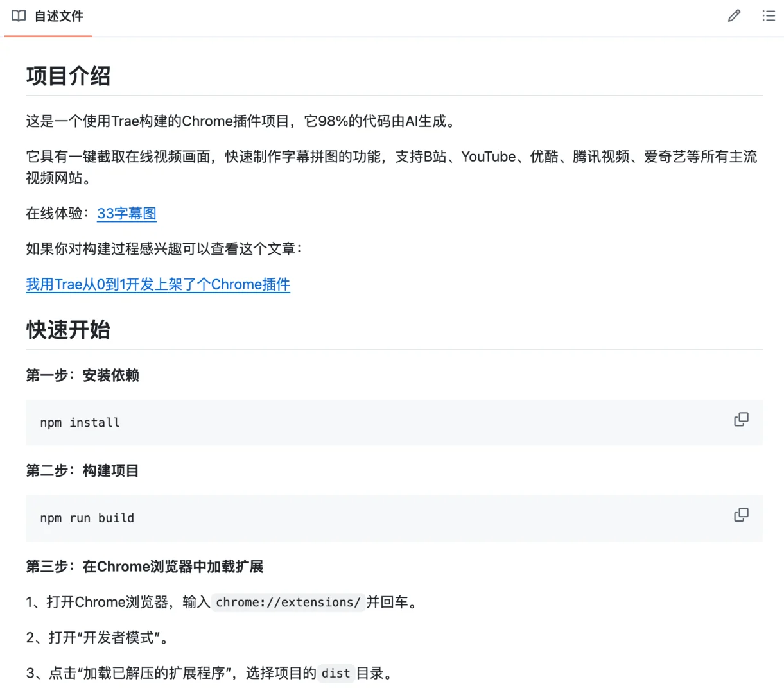Click the 快速开始 heading
The width and height of the screenshot is (784, 693).
(68, 330)
